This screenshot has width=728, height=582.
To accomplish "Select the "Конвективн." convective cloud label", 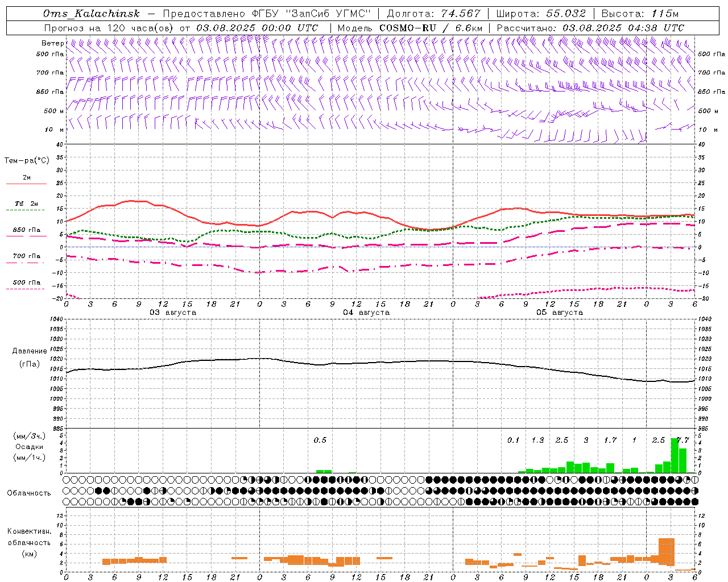I will [29, 531].
